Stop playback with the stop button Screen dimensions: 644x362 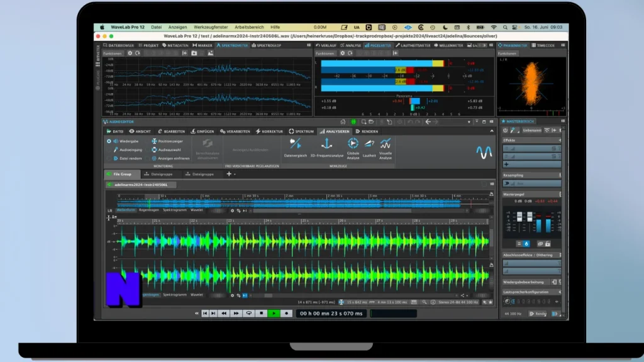(261, 314)
